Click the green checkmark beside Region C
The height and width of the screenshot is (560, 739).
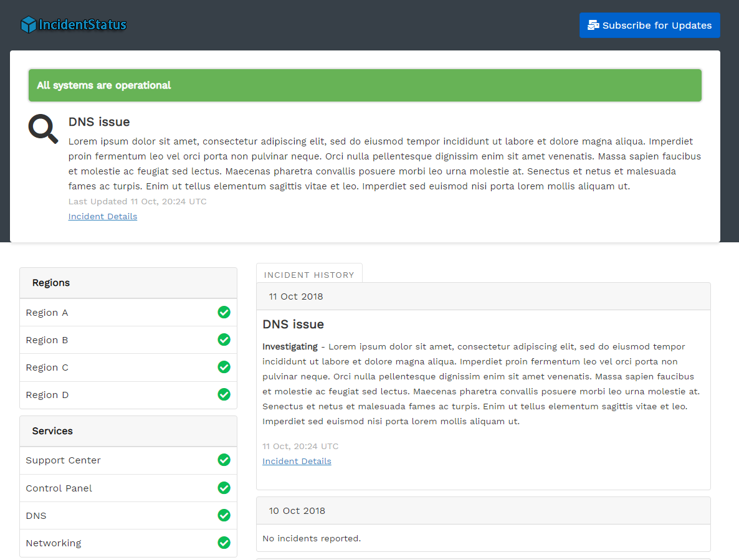pyautogui.click(x=224, y=367)
